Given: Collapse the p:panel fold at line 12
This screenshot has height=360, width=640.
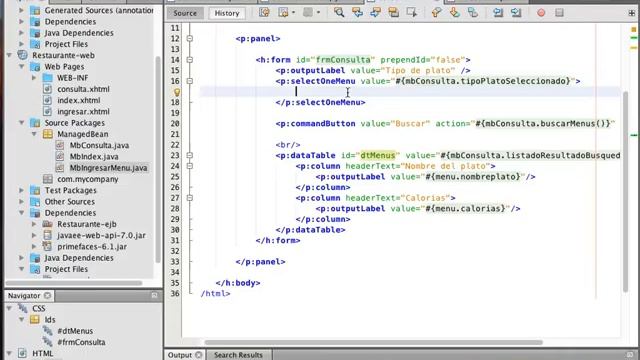Looking at the screenshot, I should [x=189, y=38].
